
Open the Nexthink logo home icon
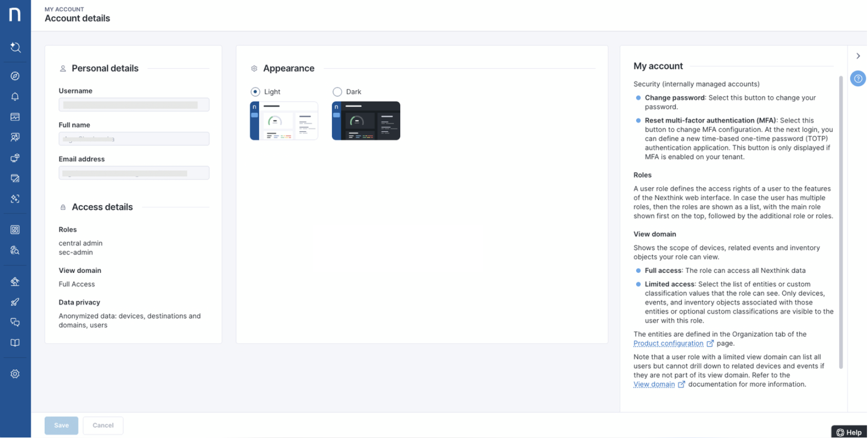pos(15,14)
